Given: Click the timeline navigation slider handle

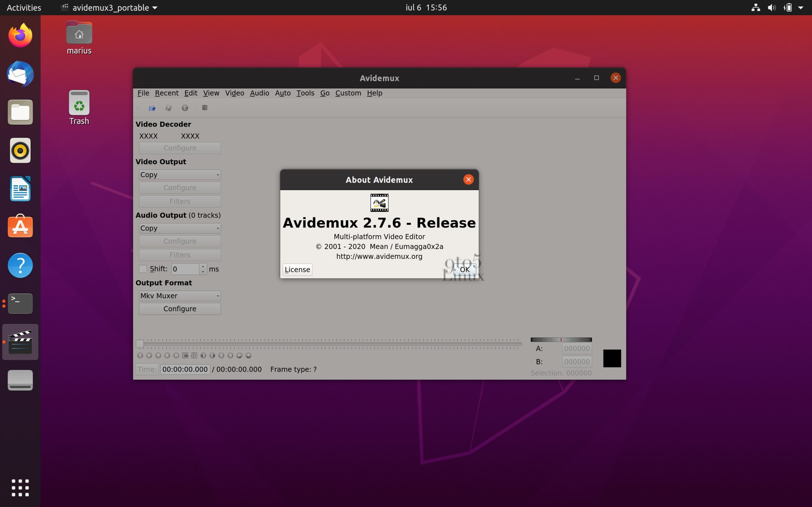Looking at the screenshot, I should 140,344.
